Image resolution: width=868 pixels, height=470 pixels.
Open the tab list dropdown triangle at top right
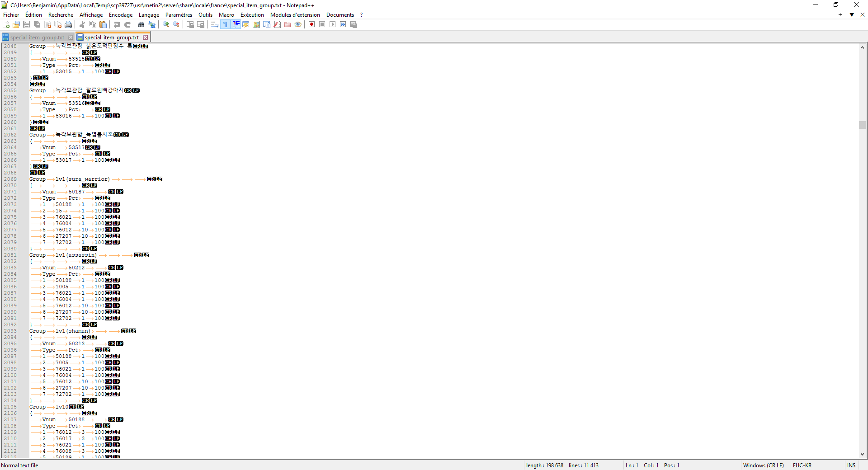(852, 15)
